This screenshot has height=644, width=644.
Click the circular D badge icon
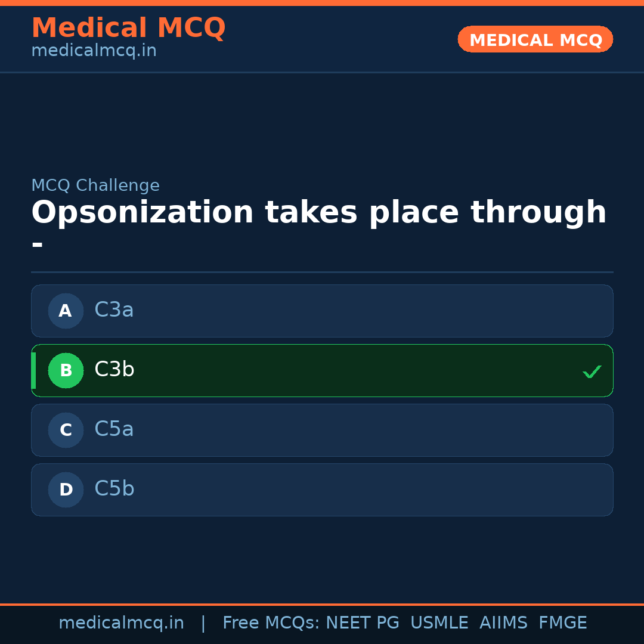[x=66, y=490]
